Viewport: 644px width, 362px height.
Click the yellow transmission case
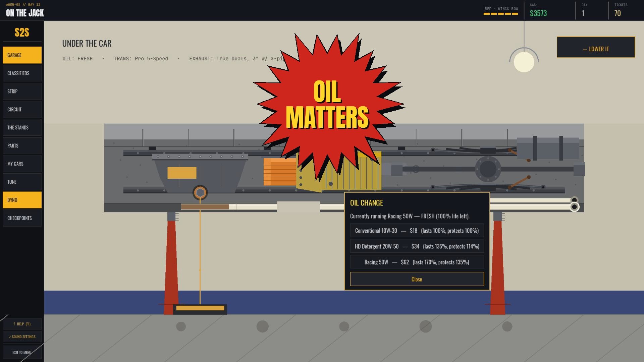coord(349,174)
